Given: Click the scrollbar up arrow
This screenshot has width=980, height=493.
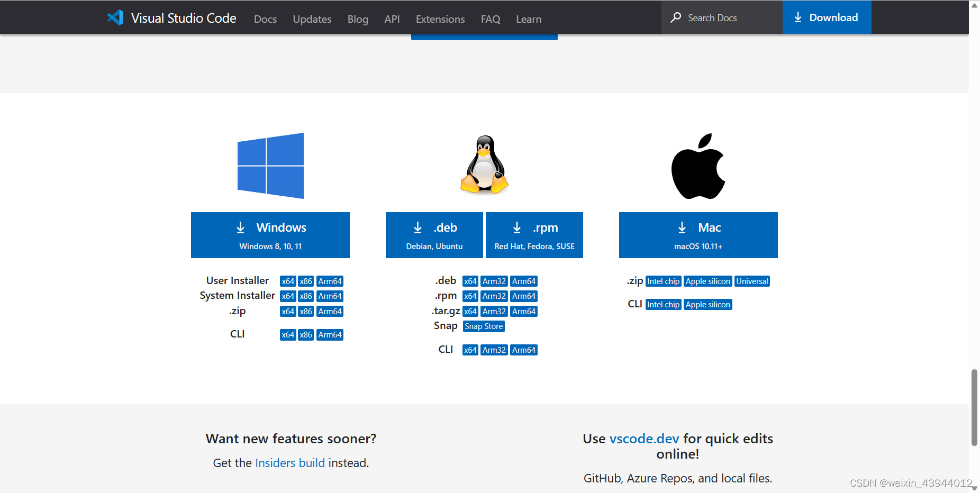Looking at the screenshot, I should click(x=974, y=5).
